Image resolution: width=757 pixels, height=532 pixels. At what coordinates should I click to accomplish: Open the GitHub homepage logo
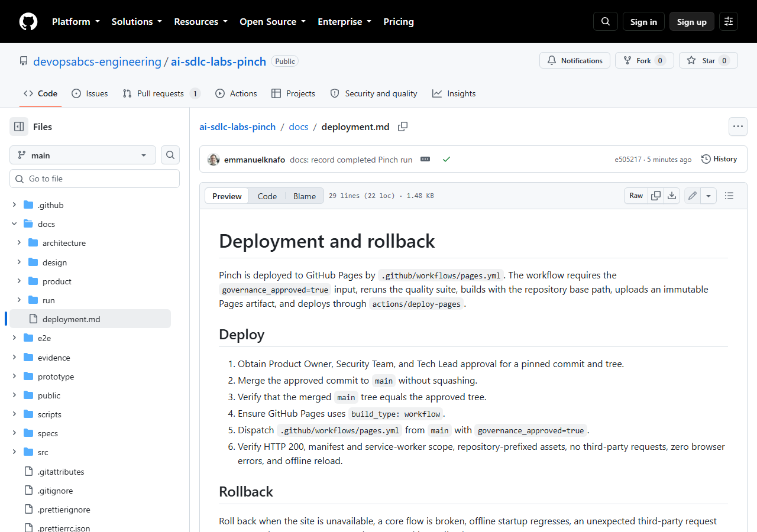(28, 21)
